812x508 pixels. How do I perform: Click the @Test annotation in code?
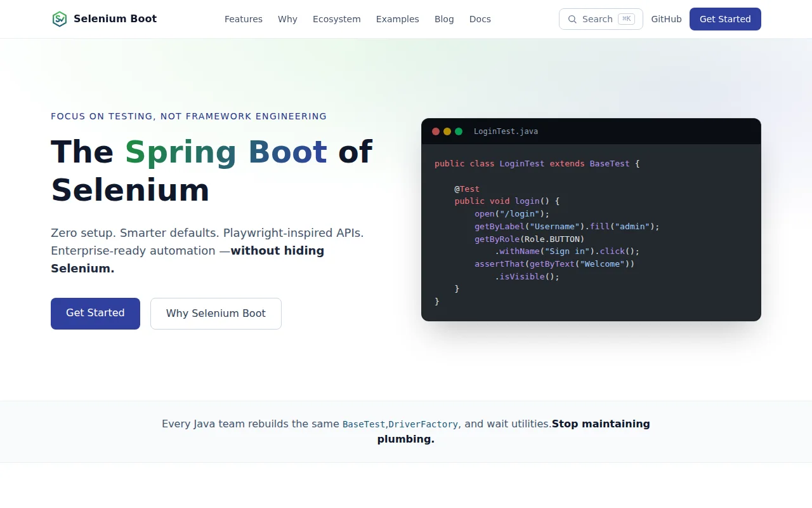467,189
